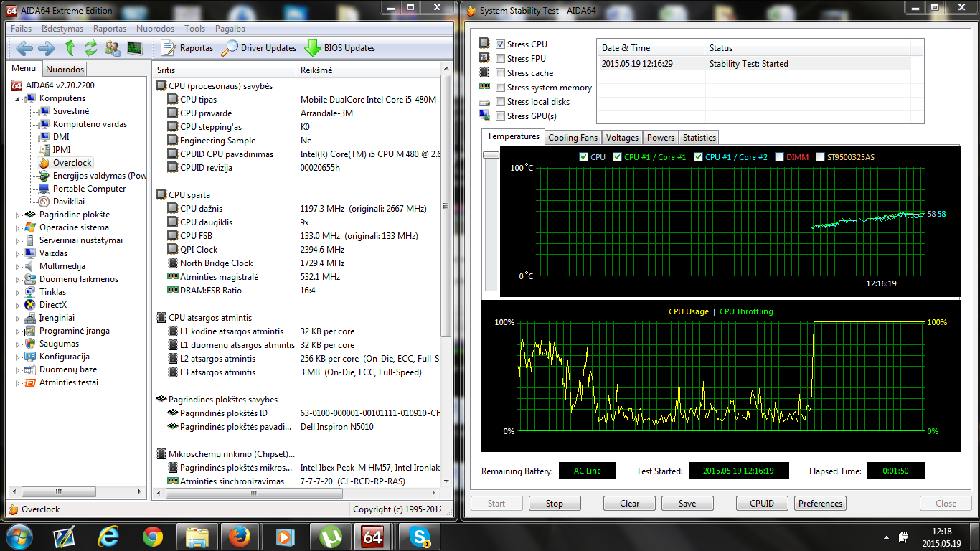Open Google Chrome from the taskbar
The width and height of the screenshot is (980, 551).
[152, 536]
